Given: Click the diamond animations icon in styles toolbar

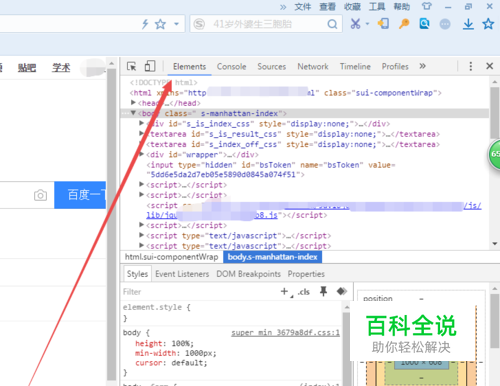Looking at the screenshot, I should pyautogui.click(x=342, y=291).
